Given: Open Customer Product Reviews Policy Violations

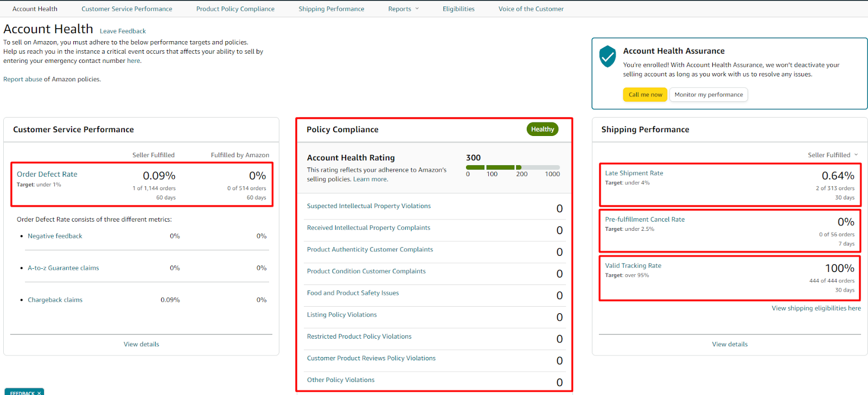Looking at the screenshot, I should click(371, 358).
